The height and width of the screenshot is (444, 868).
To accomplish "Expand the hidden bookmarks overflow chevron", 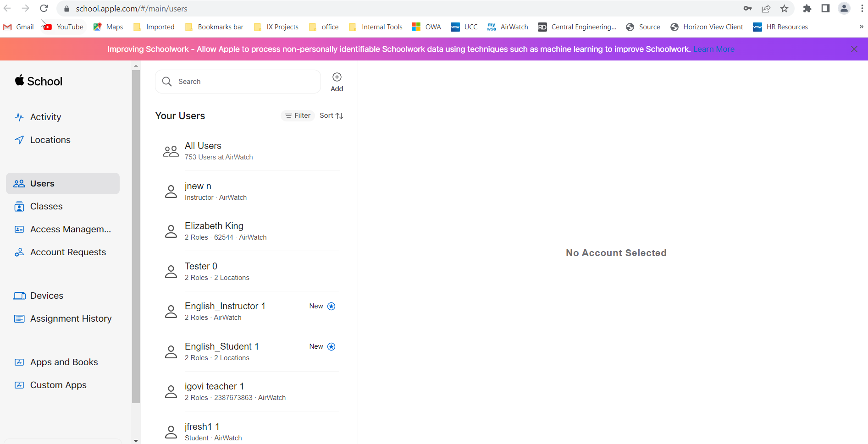I will pos(861,27).
